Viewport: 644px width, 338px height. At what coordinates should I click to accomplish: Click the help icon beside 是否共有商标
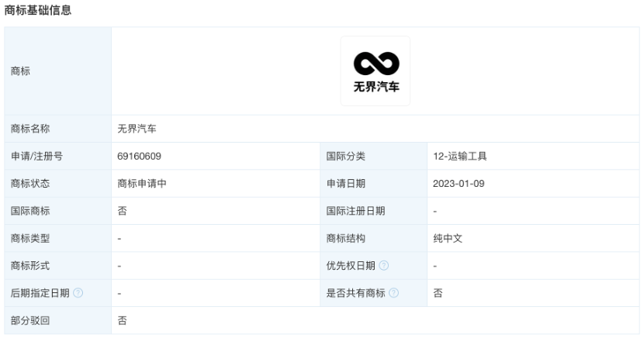(x=393, y=293)
